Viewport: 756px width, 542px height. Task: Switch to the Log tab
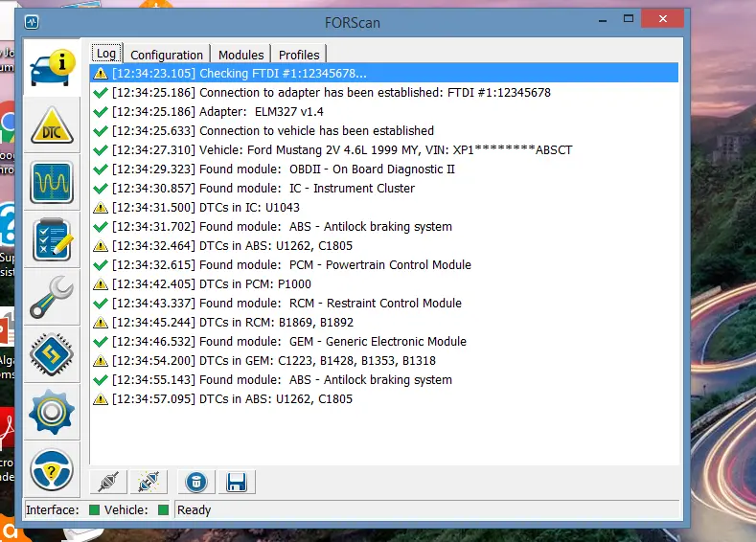[106, 53]
